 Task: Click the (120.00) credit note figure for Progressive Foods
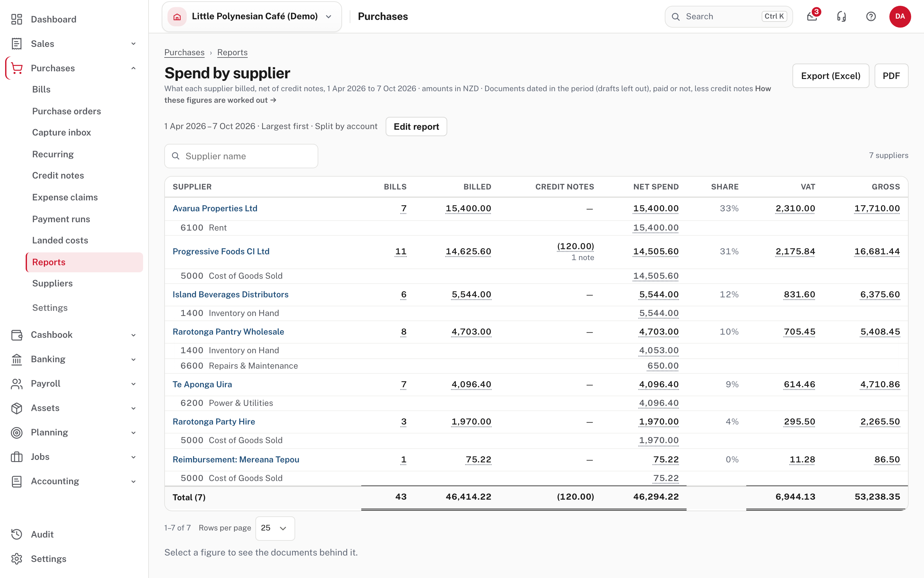(x=575, y=246)
